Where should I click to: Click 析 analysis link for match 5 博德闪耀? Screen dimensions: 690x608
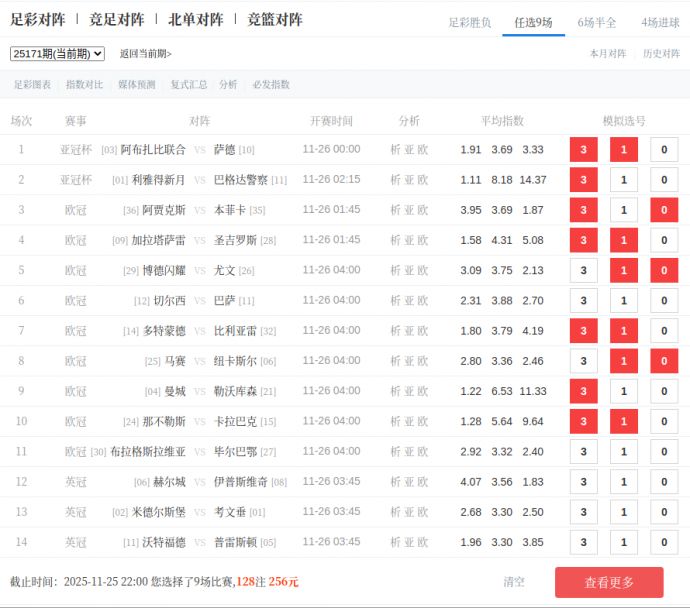395,271
